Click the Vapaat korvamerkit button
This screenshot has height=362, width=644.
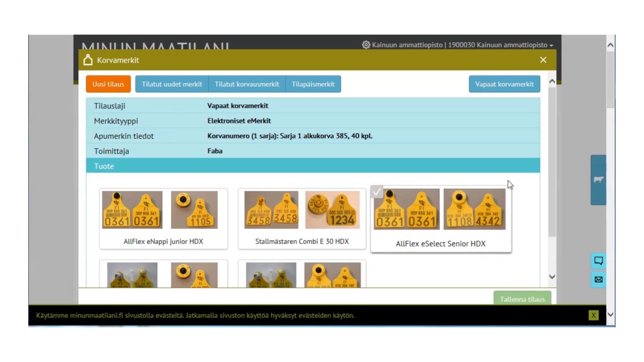[505, 84]
